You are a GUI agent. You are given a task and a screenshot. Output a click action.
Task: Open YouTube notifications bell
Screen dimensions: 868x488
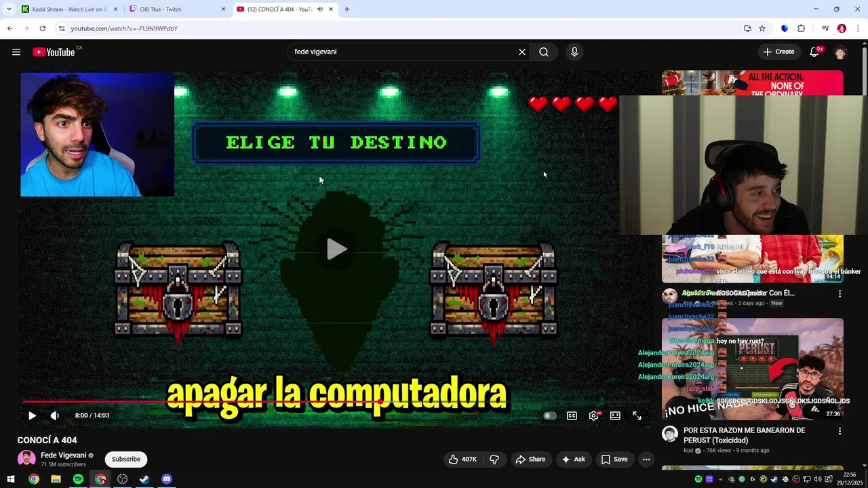[x=815, y=52]
